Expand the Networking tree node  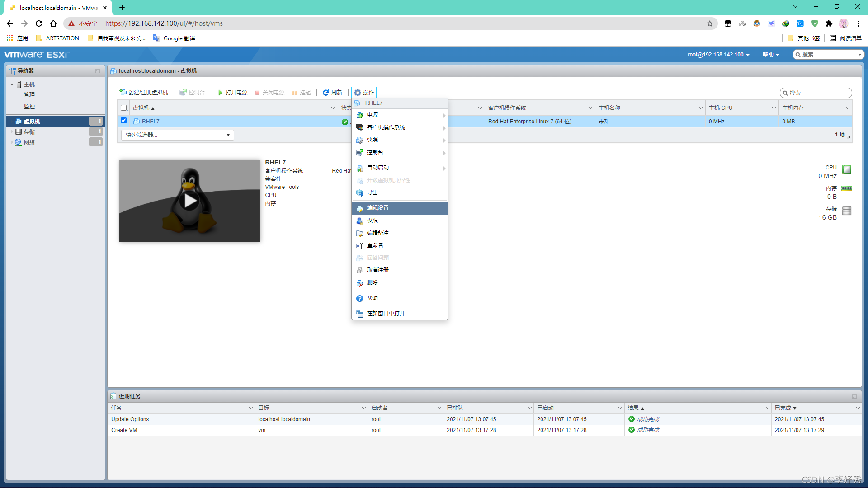[x=12, y=142]
